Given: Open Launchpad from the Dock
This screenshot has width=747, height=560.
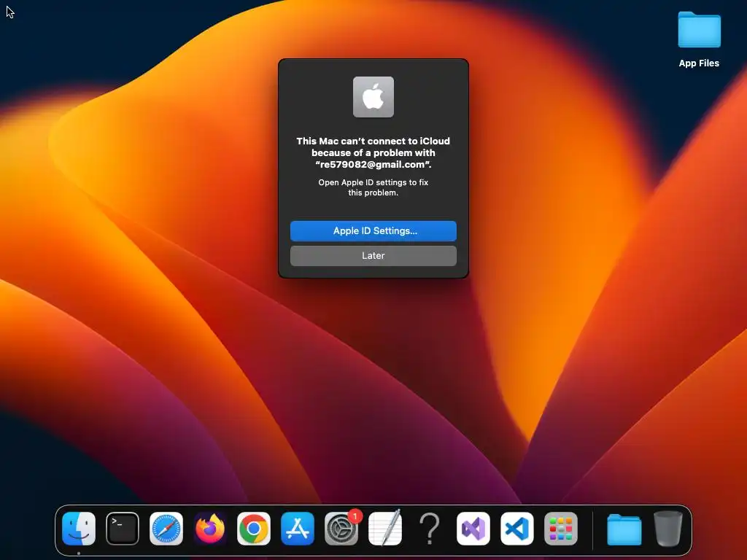Looking at the screenshot, I should coord(561,529).
